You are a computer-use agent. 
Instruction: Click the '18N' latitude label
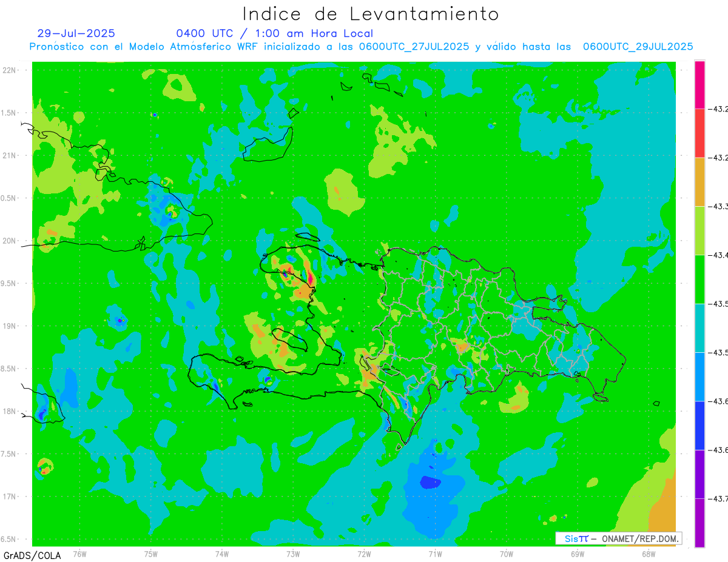coord(9,411)
